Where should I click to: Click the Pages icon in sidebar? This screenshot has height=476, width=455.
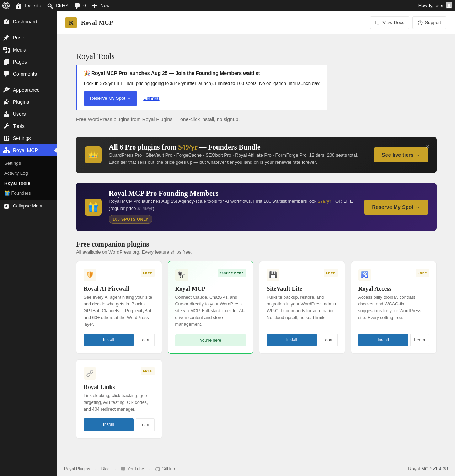coord(6,62)
